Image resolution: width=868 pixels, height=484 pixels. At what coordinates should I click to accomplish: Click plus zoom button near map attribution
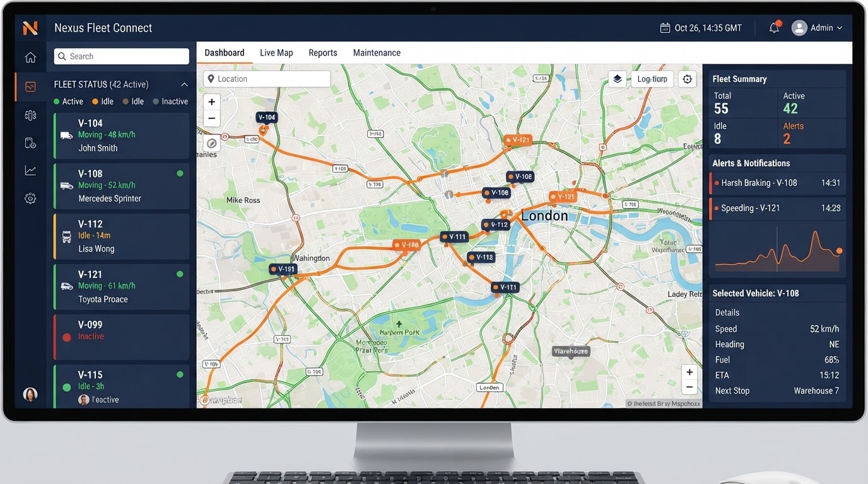[689, 372]
